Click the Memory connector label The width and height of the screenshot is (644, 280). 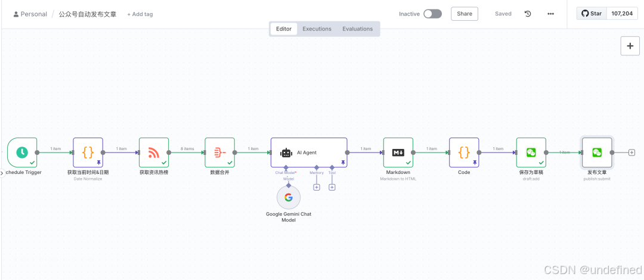coord(317,173)
